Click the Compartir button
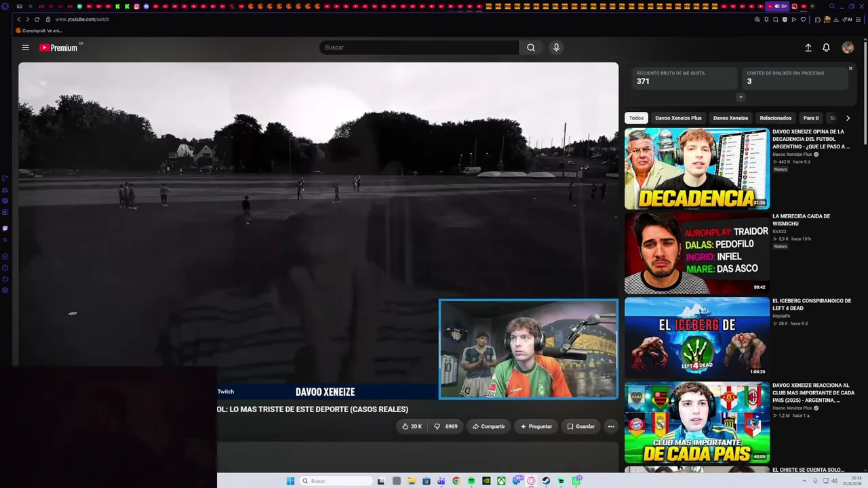 point(488,426)
